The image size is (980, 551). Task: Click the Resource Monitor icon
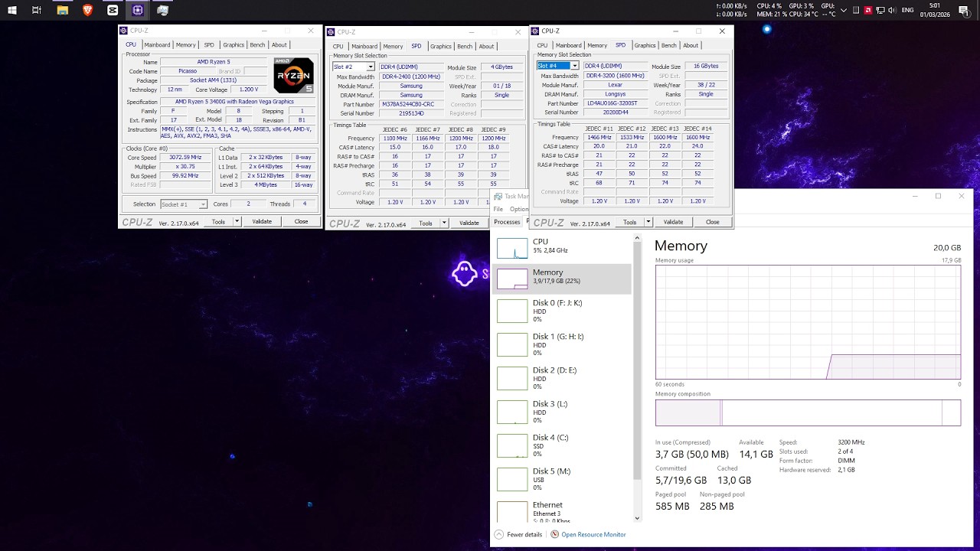pyautogui.click(x=554, y=534)
